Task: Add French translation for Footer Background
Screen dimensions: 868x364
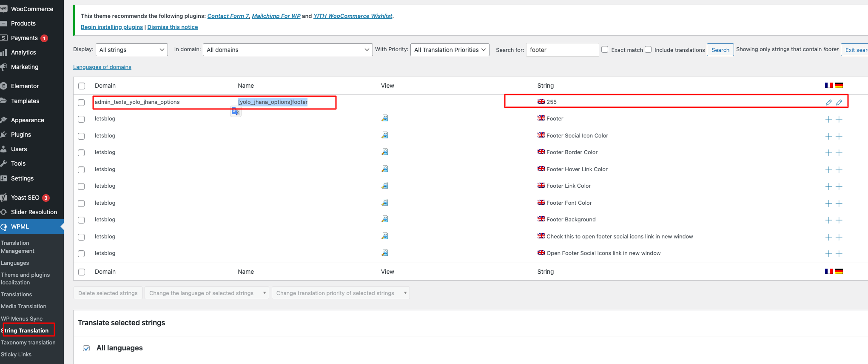Action: (x=828, y=220)
